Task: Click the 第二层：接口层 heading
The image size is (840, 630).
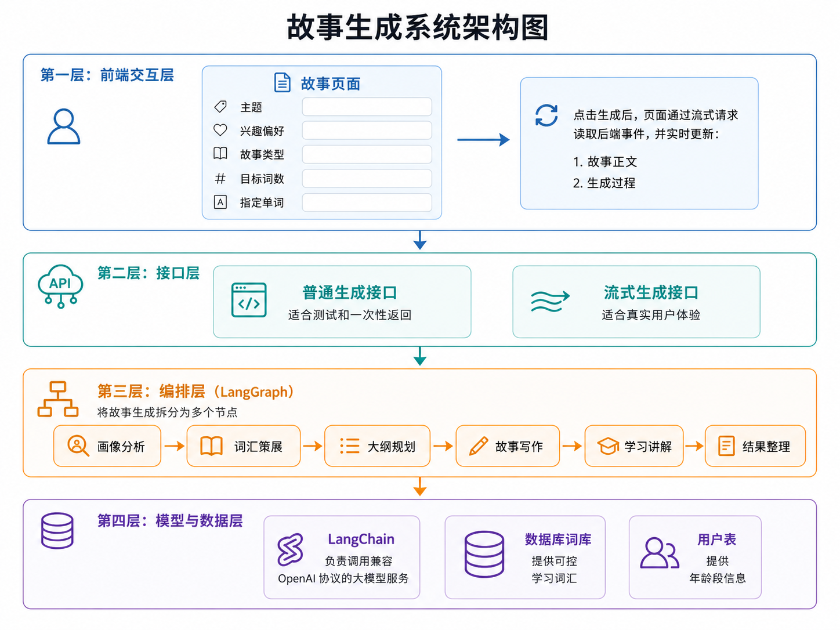Action: tap(149, 273)
